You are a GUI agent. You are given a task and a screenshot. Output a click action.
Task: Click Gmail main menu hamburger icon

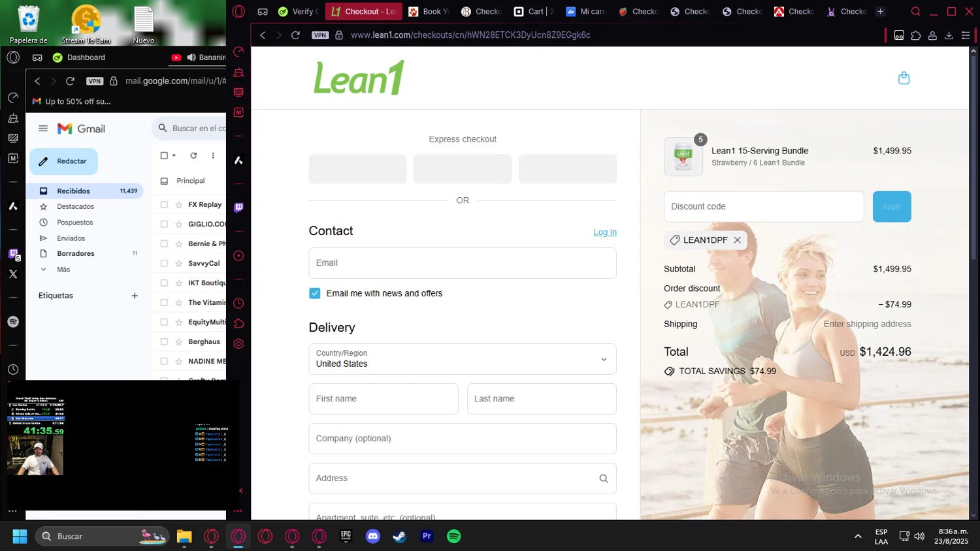[43, 129]
